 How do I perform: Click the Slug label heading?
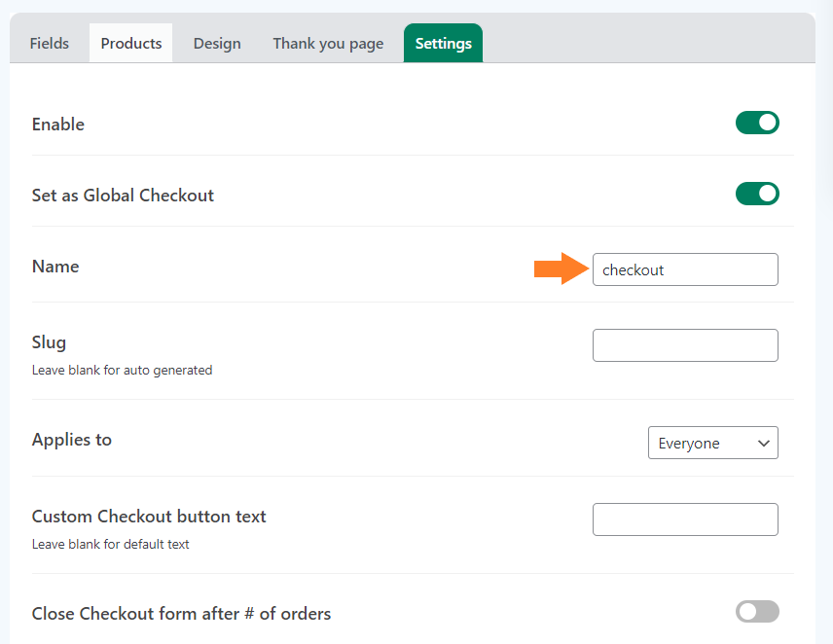49,342
